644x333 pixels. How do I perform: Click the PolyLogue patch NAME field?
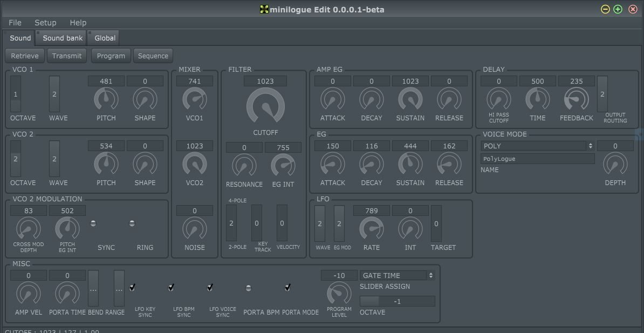coord(537,158)
